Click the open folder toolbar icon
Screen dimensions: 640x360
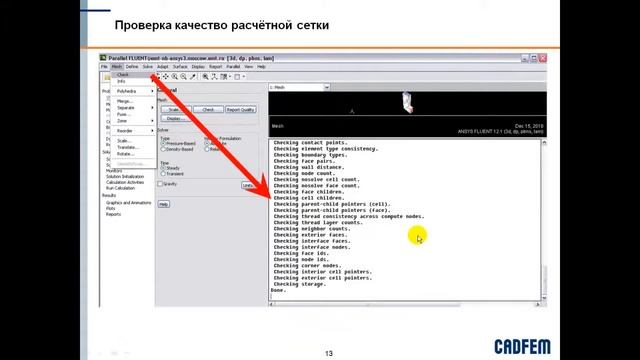107,77
